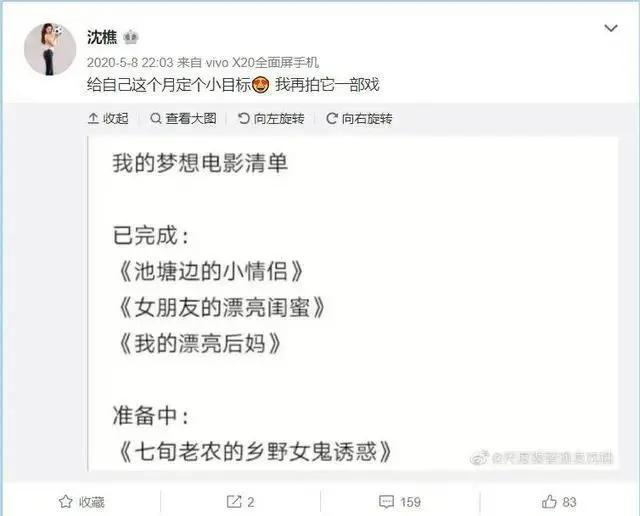Click the magnifier icon for 查看大图

pyautogui.click(x=156, y=118)
